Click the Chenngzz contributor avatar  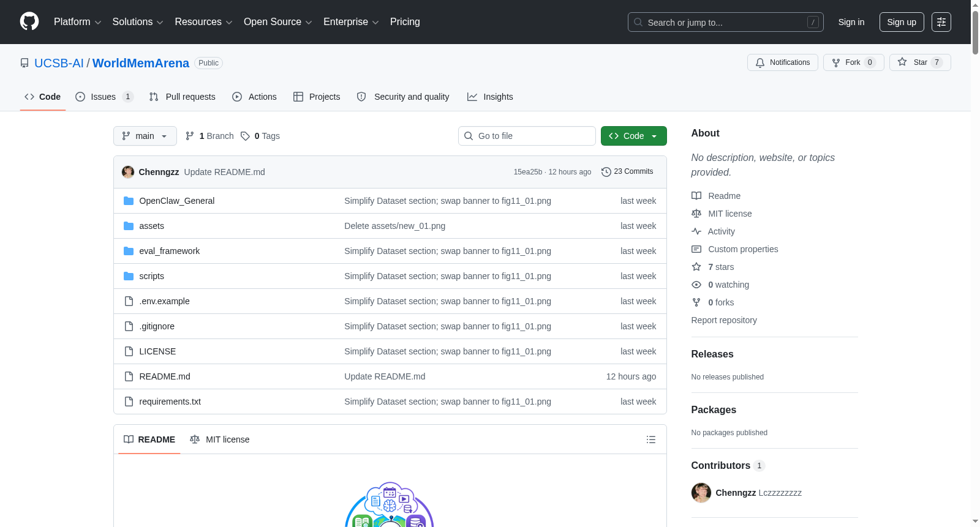click(x=701, y=493)
